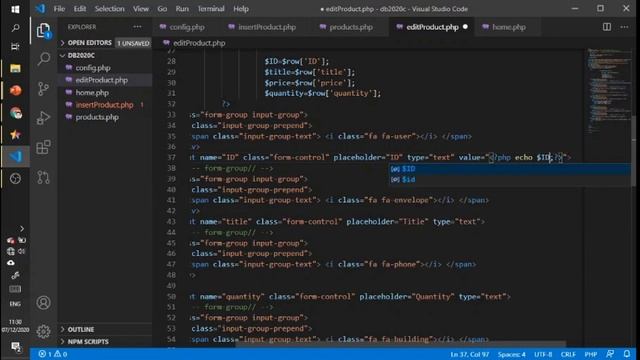Open Chrome from the taskbar

[16, 113]
